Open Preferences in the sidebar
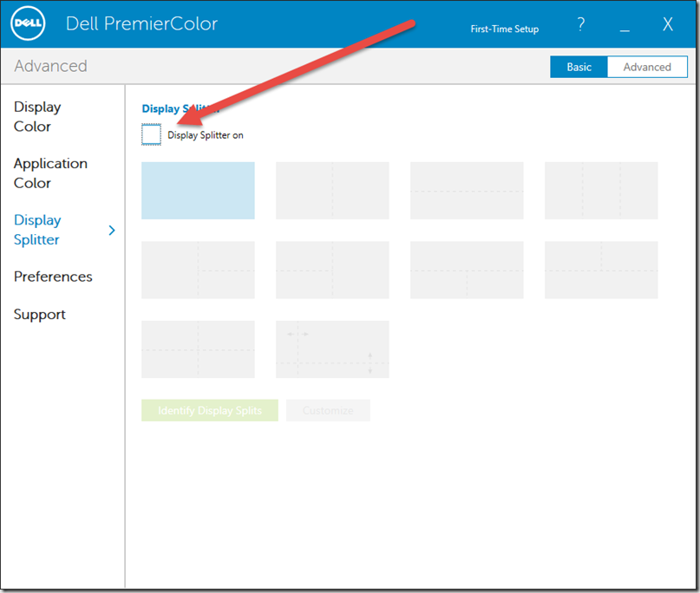This screenshot has width=700, height=593. (53, 277)
